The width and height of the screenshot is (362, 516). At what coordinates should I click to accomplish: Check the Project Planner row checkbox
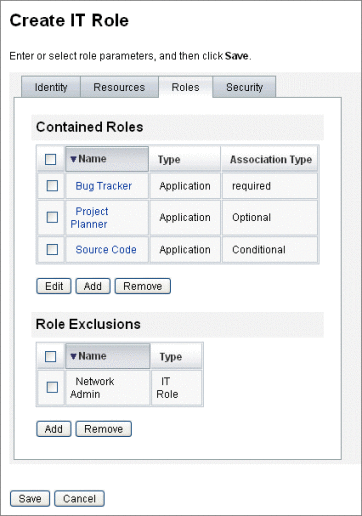pos(52,217)
